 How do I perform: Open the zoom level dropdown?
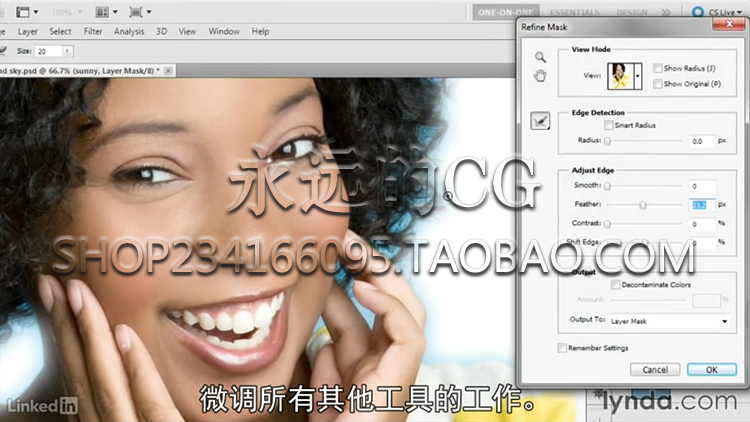tap(79, 12)
